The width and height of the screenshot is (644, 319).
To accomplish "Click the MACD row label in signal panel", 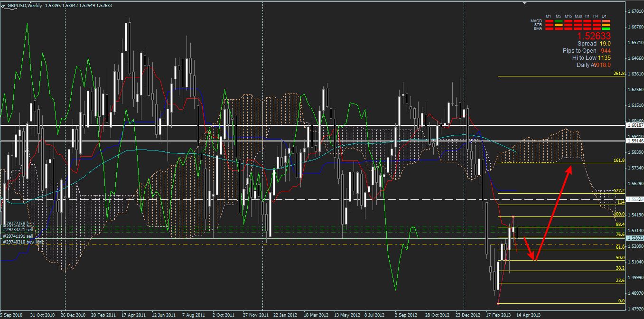I will click(536, 21).
